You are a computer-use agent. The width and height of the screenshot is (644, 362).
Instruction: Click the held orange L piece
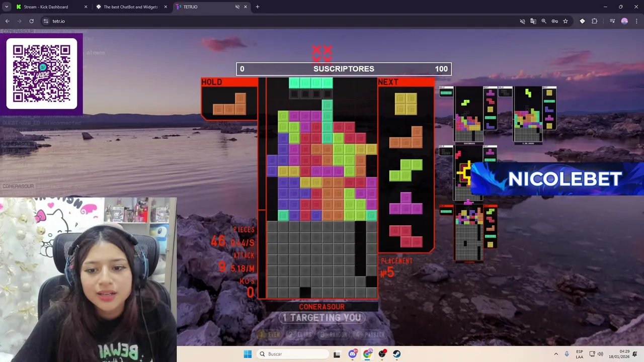tap(229, 104)
